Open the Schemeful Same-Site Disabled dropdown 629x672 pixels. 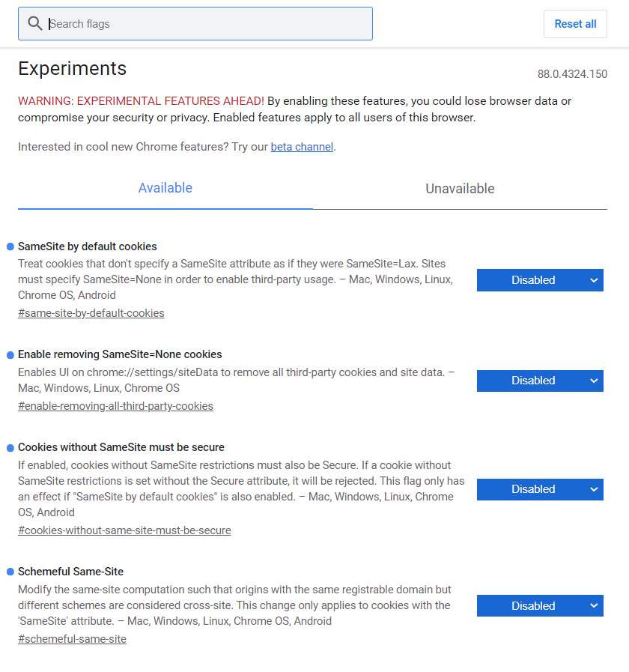[x=540, y=605]
